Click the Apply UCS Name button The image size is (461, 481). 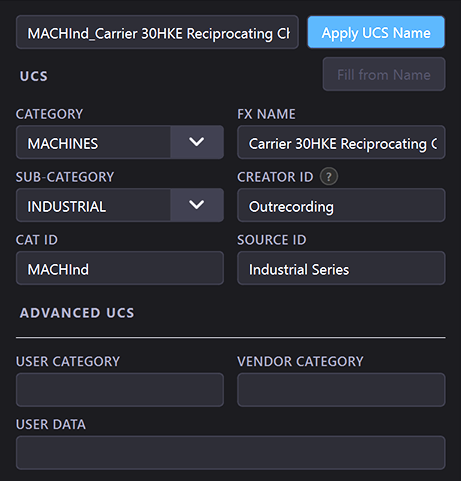[376, 32]
